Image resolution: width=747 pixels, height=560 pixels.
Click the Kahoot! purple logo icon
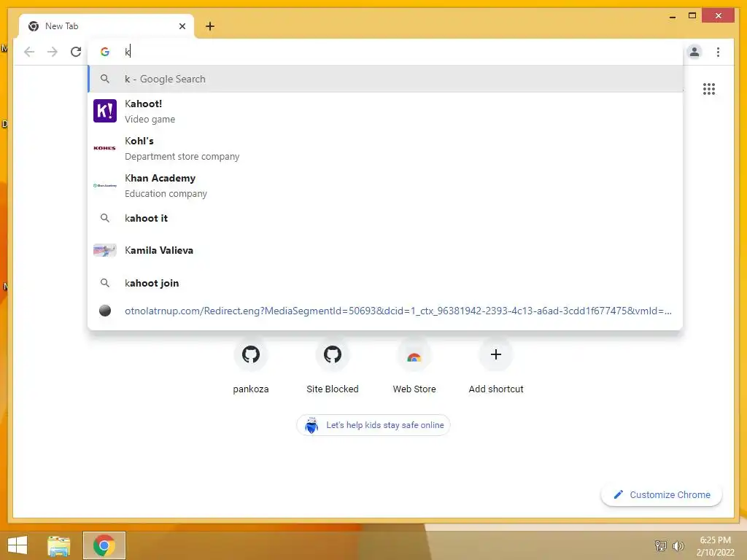pyautogui.click(x=105, y=111)
